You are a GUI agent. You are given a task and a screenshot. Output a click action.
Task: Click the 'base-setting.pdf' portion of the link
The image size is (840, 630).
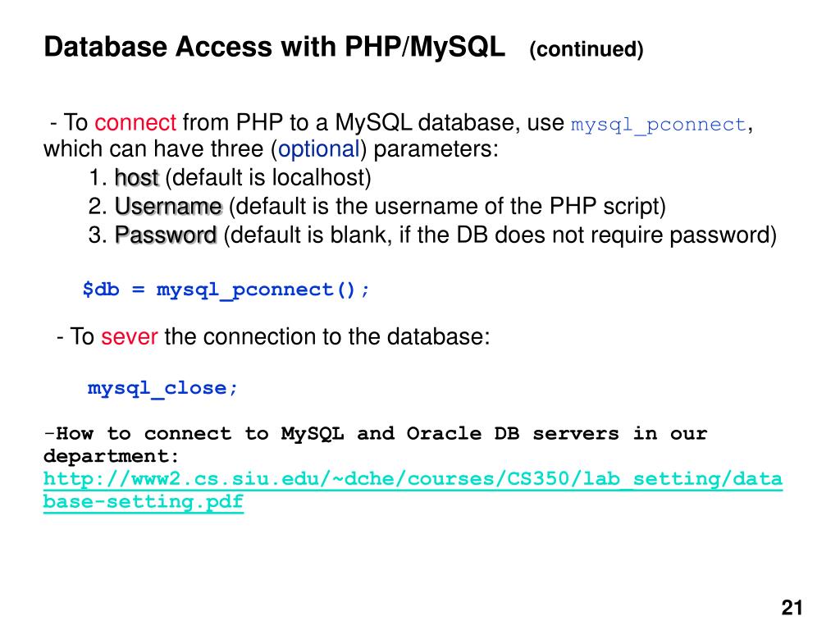[x=143, y=503]
